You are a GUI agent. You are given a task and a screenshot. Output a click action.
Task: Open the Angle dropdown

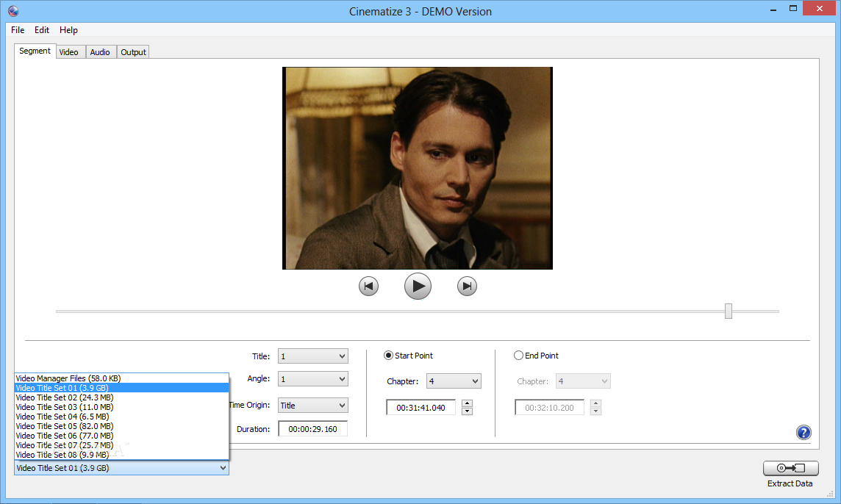coord(312,379)
